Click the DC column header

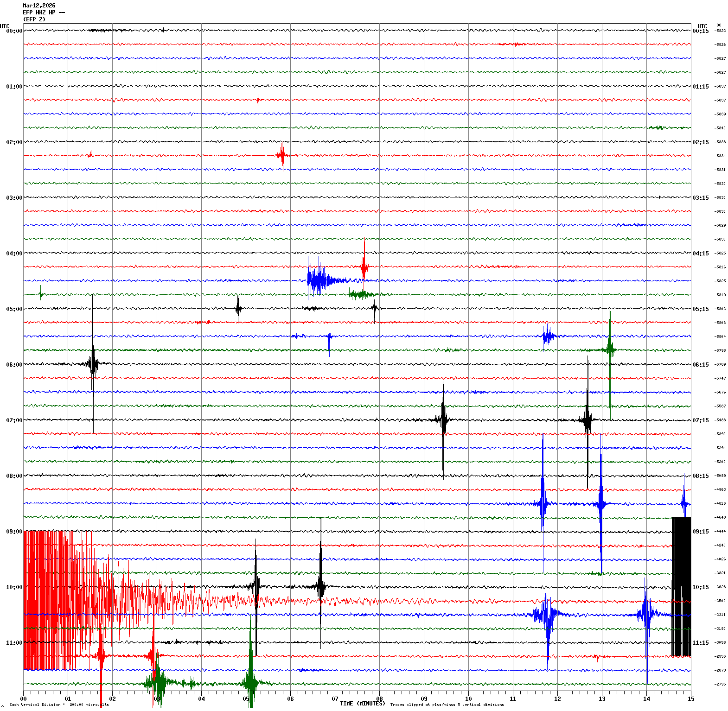pyautogui.click(x=719, y=25)
